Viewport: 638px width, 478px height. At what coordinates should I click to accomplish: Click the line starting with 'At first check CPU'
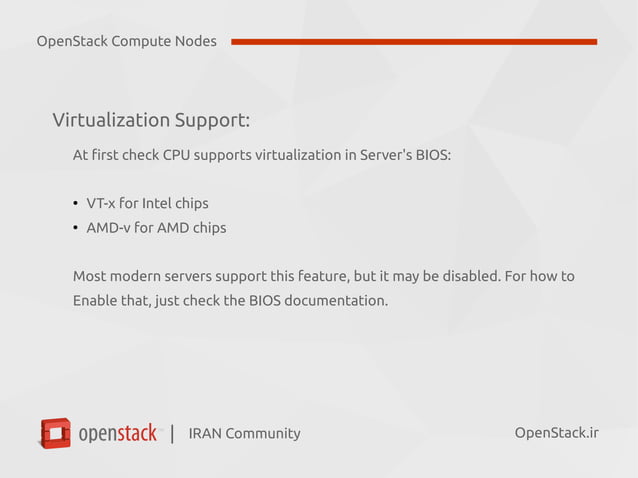coord(262,156)
